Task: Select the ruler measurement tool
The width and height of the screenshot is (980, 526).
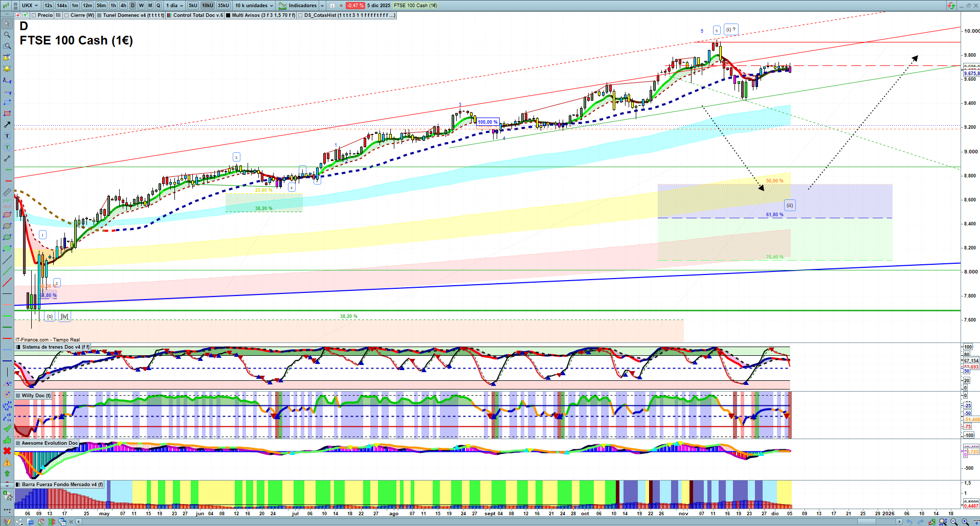Action: (x=7, y=192)
